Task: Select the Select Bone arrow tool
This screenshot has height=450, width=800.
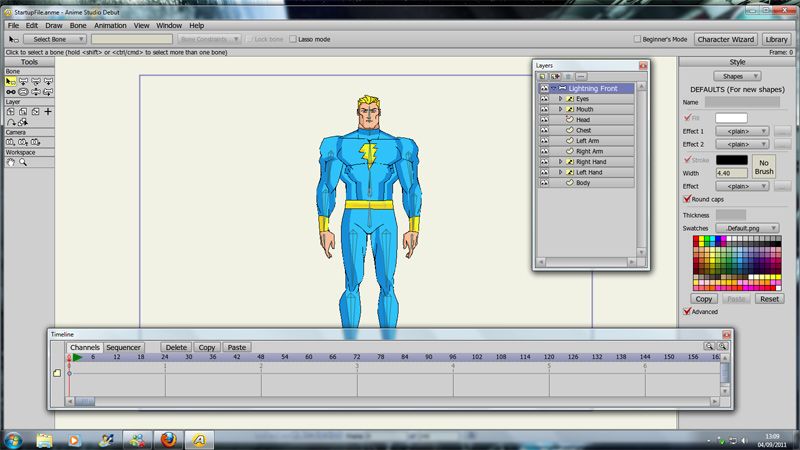Action: pyautogui.click(x=11, y=81)
